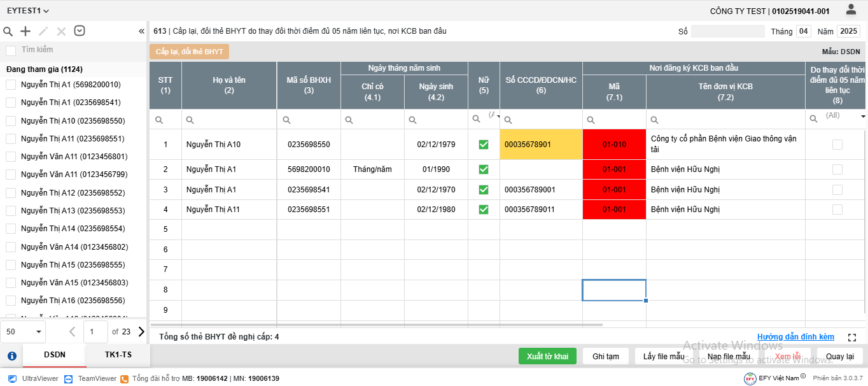
Task: Switch to the TK1-TS tab
Action: tap(118, 355)
